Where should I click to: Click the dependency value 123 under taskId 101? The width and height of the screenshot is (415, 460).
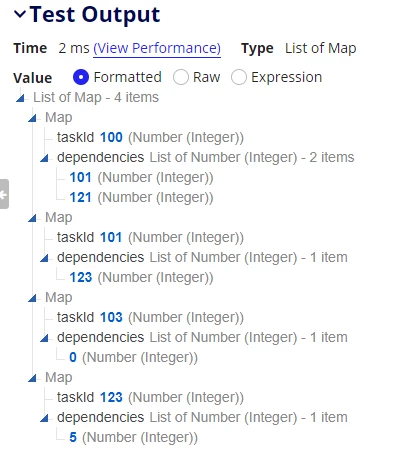[x=81, y=277]
